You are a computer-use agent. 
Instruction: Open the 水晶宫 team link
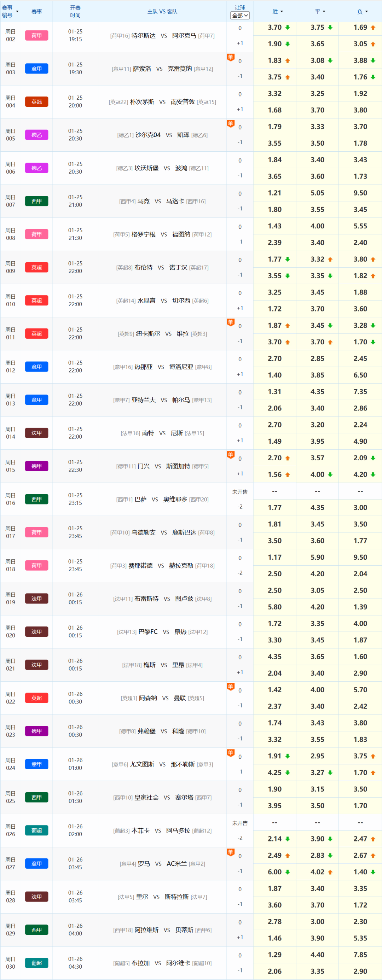146,301
